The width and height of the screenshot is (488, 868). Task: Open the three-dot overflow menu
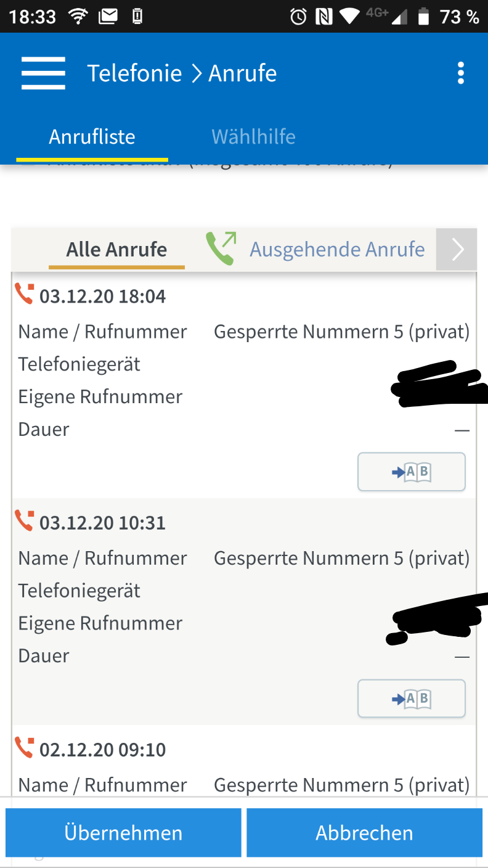460,73
